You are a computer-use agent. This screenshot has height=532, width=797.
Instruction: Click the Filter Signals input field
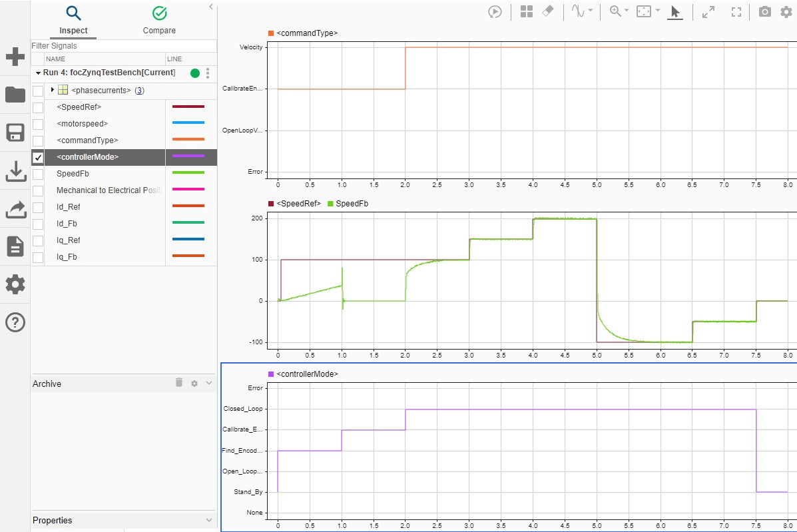123,46
